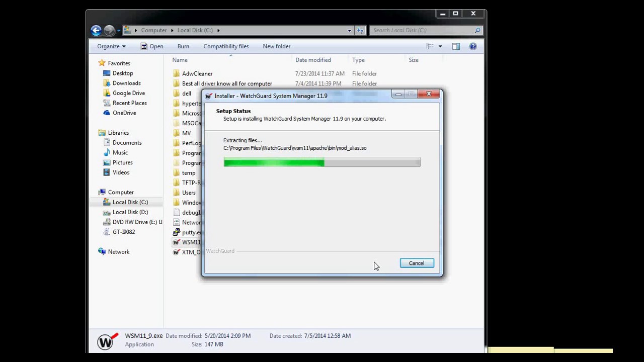Open the recent pages dropdown arrow
This screenshot has height=362, width=644.
click(x=119, y=31)
